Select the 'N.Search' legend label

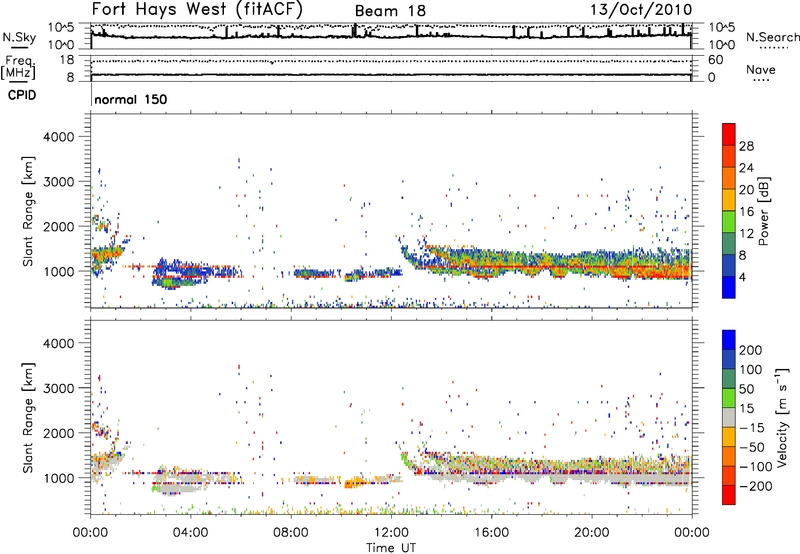[772, 37]
